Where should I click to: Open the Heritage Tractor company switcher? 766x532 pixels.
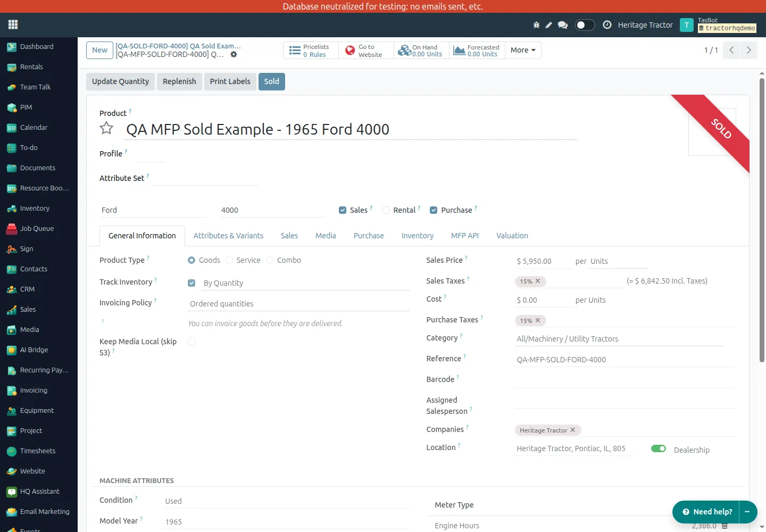[x=645, y=25]
